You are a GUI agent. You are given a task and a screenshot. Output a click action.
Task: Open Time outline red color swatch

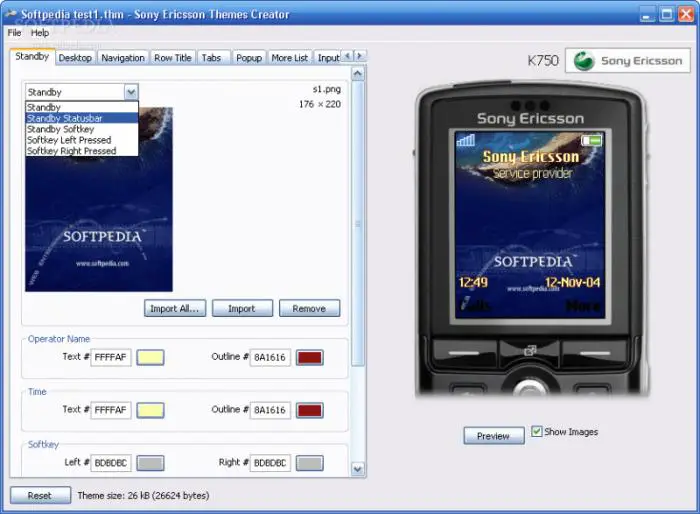click(310, 410)
